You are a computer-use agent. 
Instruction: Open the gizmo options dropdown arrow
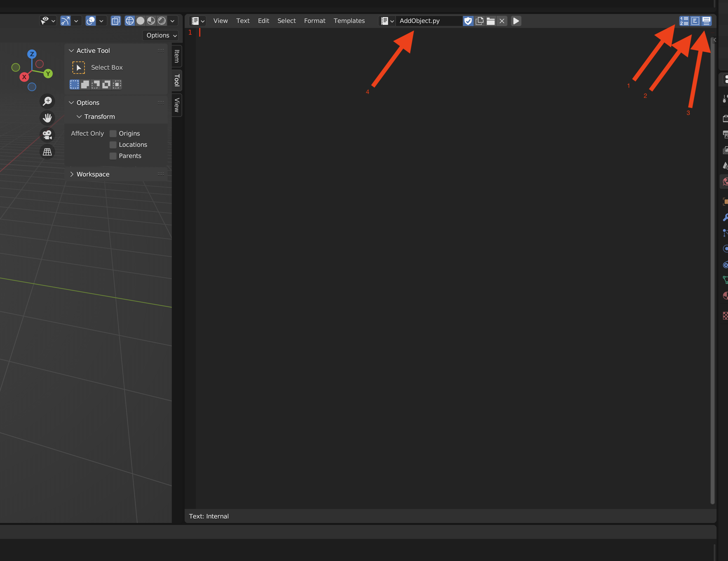pos(76,21)
